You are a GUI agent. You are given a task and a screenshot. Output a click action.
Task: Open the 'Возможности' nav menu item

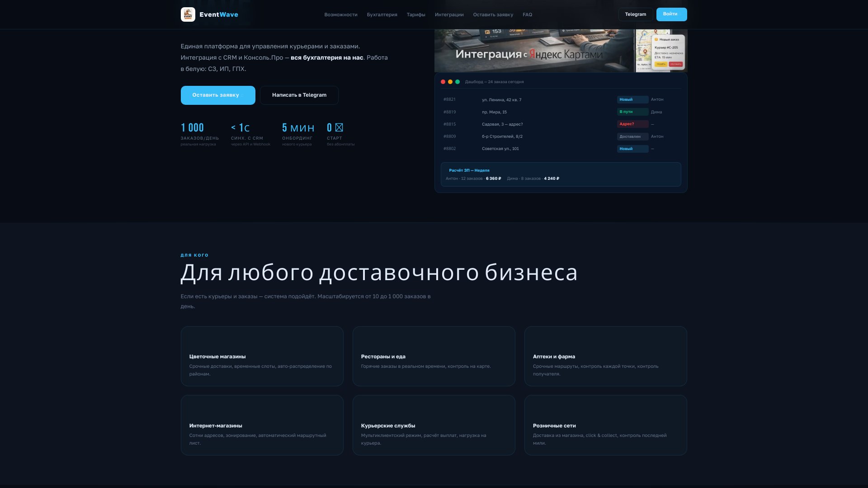(340, 14)
